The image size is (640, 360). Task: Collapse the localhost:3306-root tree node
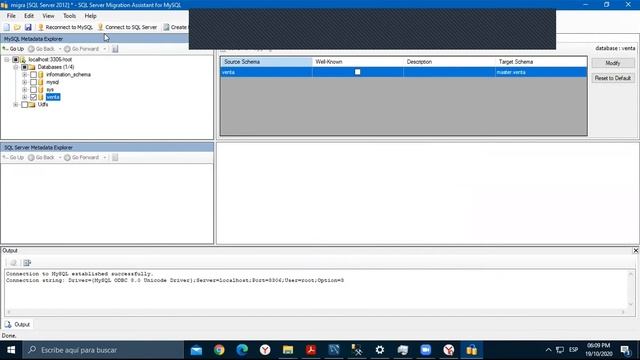tap(7, 60)
